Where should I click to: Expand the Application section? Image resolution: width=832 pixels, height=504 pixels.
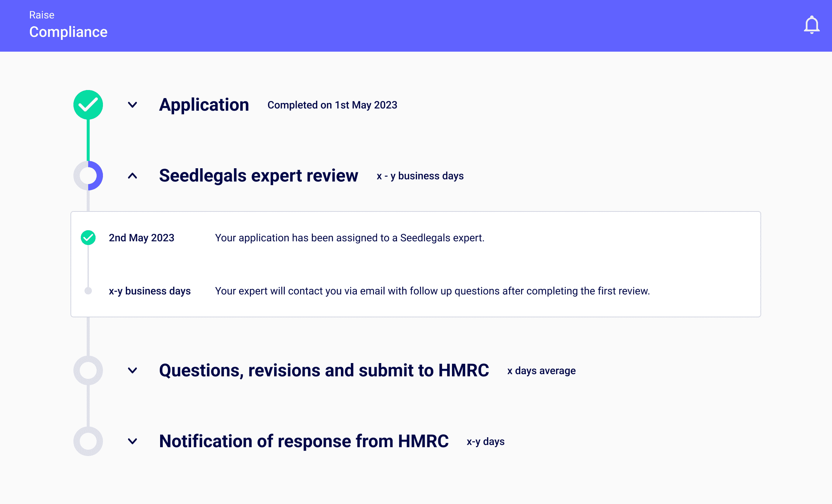click(132, 104)
